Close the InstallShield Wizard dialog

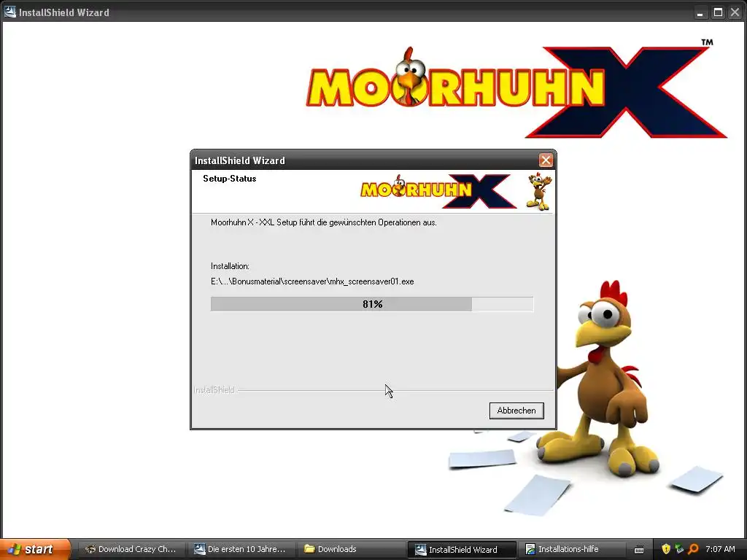pos(546,160)
